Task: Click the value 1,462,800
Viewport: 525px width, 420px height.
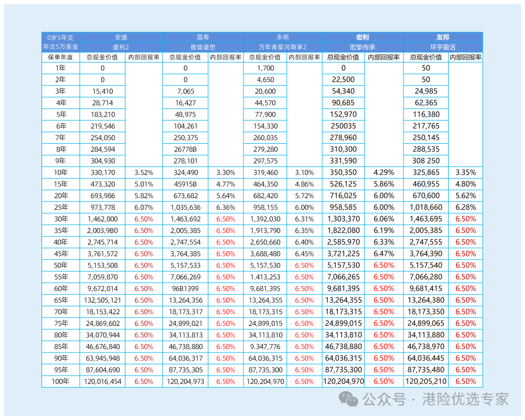Action: point(103,219)
